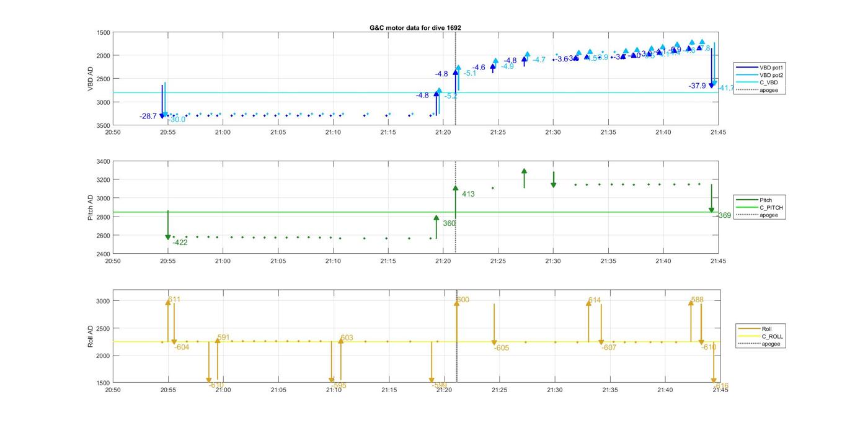Screen dimensions: 868x430
Task: Click the "588" roll data label
Action: [x=697, y=300]
